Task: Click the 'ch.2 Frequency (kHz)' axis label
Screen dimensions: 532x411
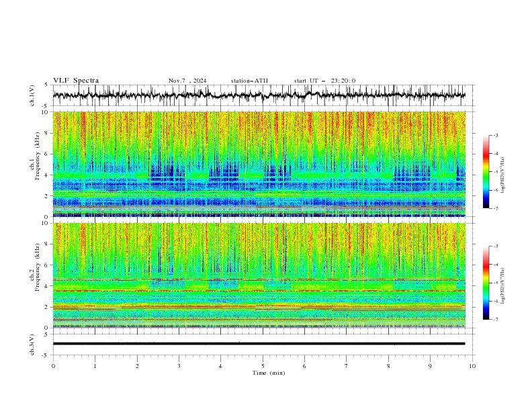Action: coord(35,267)
